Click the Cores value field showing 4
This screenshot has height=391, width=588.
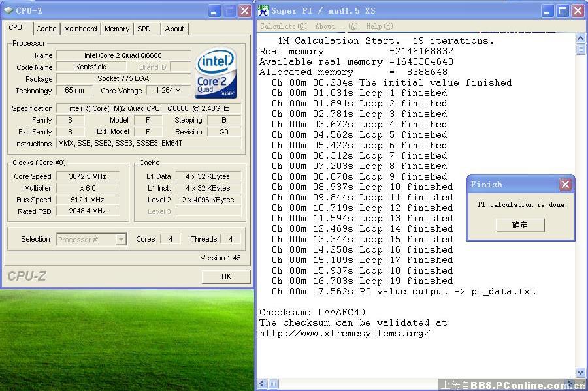[171, 239]
